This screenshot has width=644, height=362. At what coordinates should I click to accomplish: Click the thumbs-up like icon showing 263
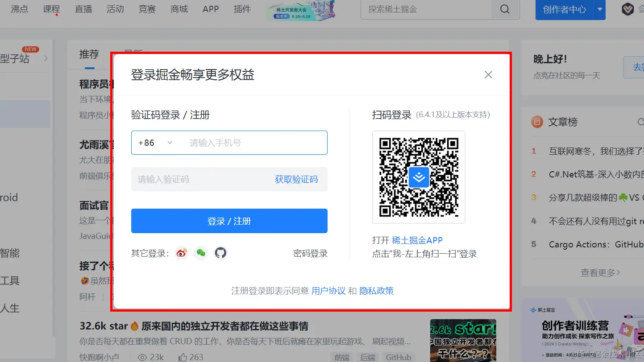[x=183, y=357]
